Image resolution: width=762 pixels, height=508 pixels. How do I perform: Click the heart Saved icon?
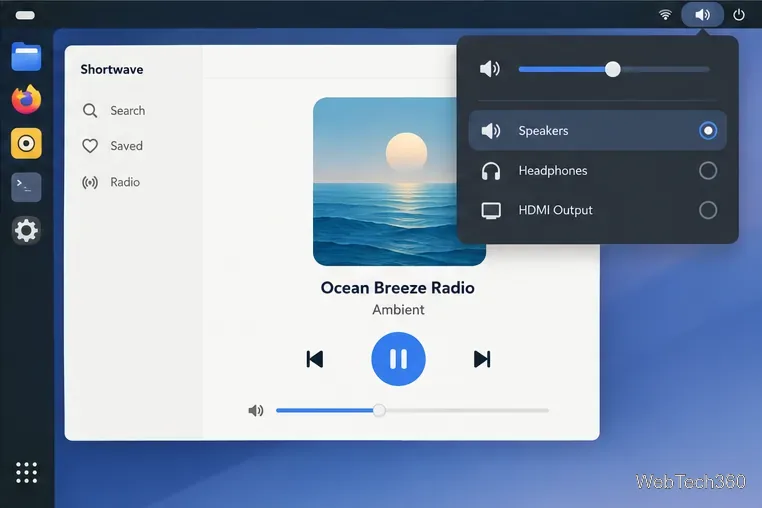click(90, 146)
